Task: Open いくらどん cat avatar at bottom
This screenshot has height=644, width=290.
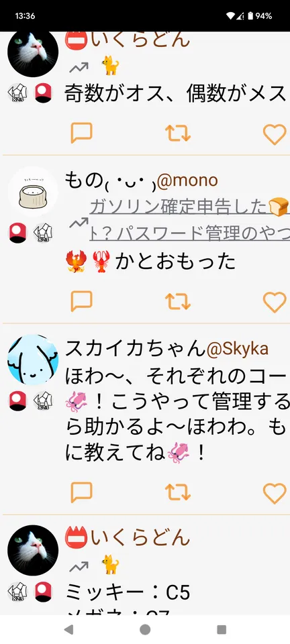Action: click(33, 550)
